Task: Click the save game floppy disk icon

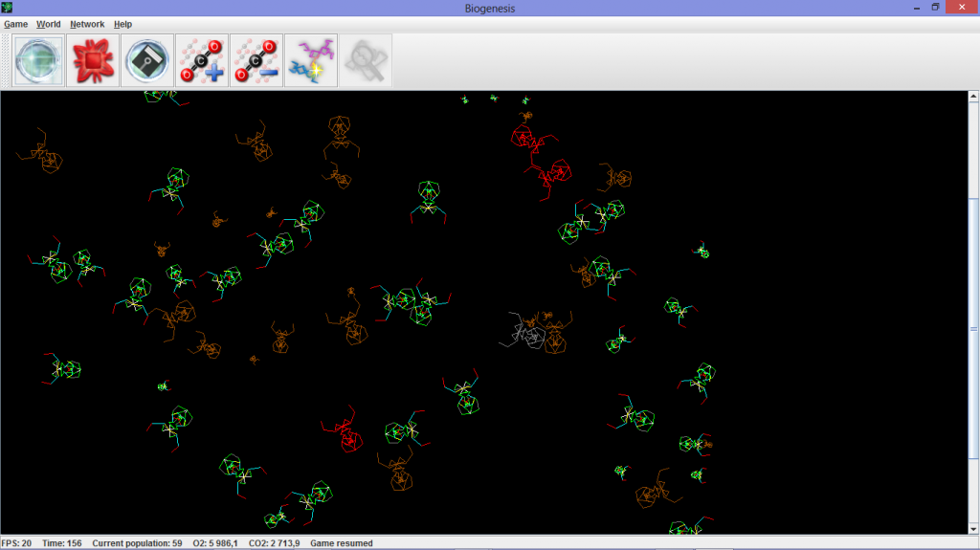Action: coord(146,60)
